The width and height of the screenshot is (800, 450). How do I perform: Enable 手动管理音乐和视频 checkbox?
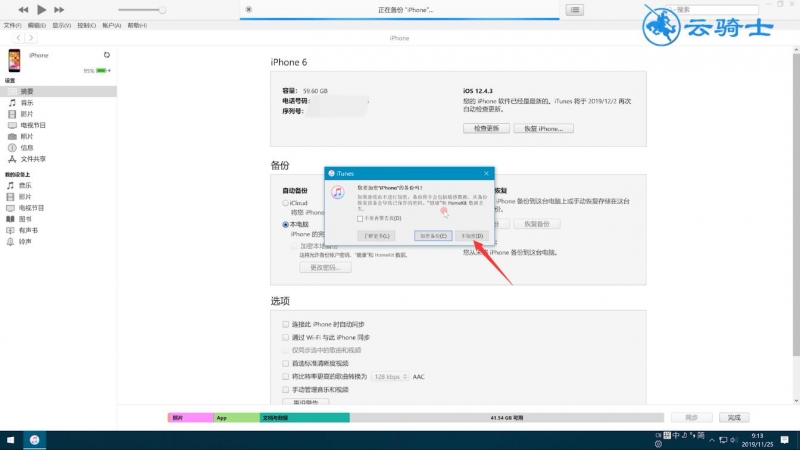click(x=285, y=389)
